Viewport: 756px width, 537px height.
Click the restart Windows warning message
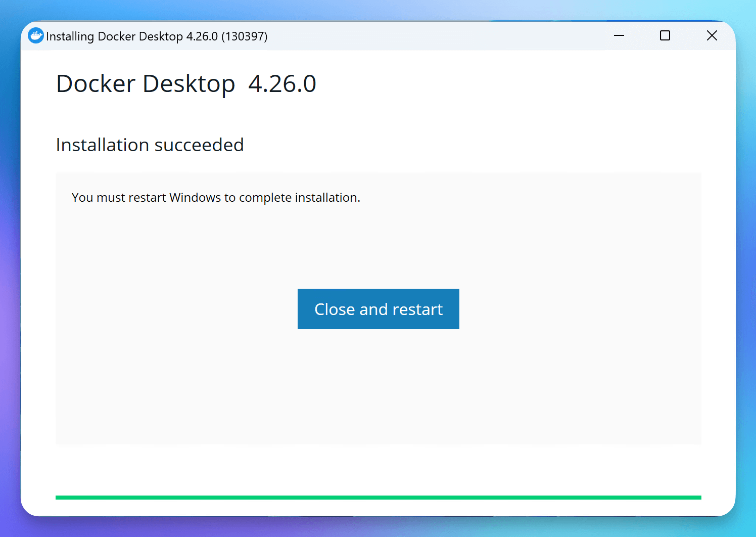click(216, 197)
